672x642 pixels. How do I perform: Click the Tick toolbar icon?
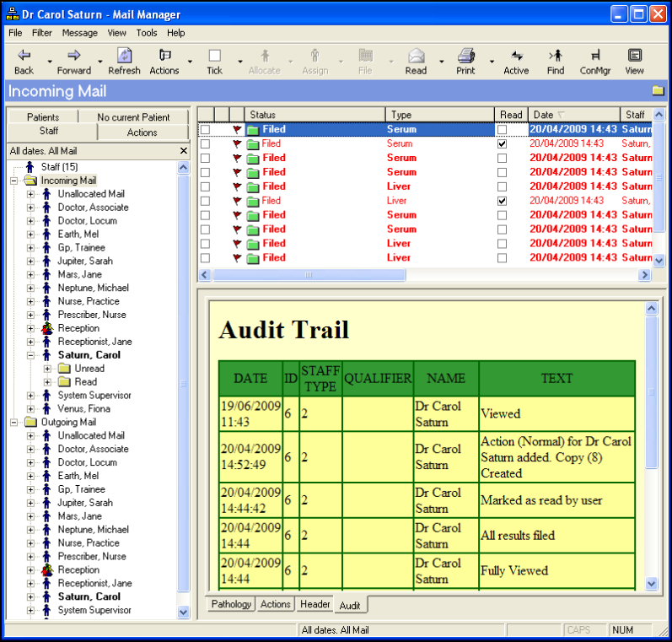[215, 57]
